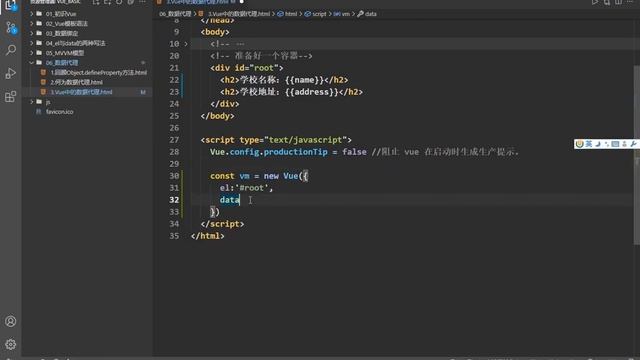The width and height of the screenshot is (640, 360).
Task: Click the 3.Vue中的数据代理.html breadcrumb
Action: (239, 14)
